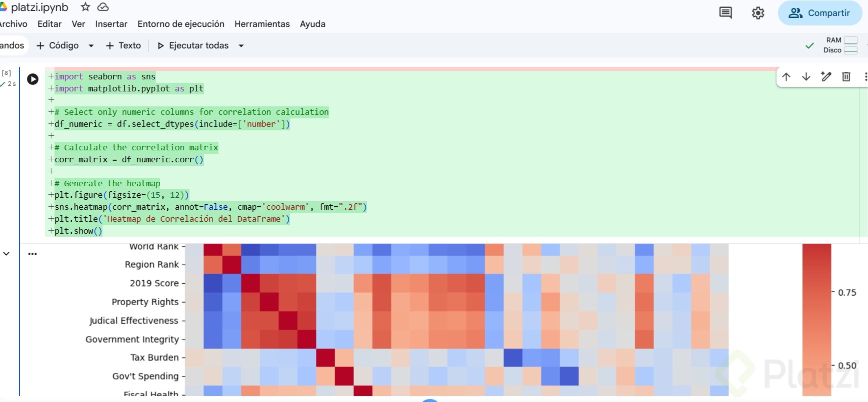This screenshot has height=402, width=868.
Task: Open RAM and Disco resource indicator
Action: [x=840, y=45]
